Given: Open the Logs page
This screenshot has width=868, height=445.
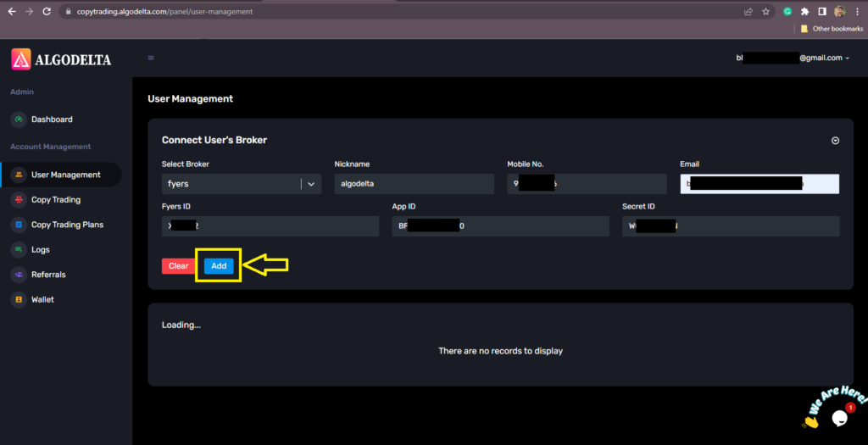Looking at the screenshot, I should [41, 249].
